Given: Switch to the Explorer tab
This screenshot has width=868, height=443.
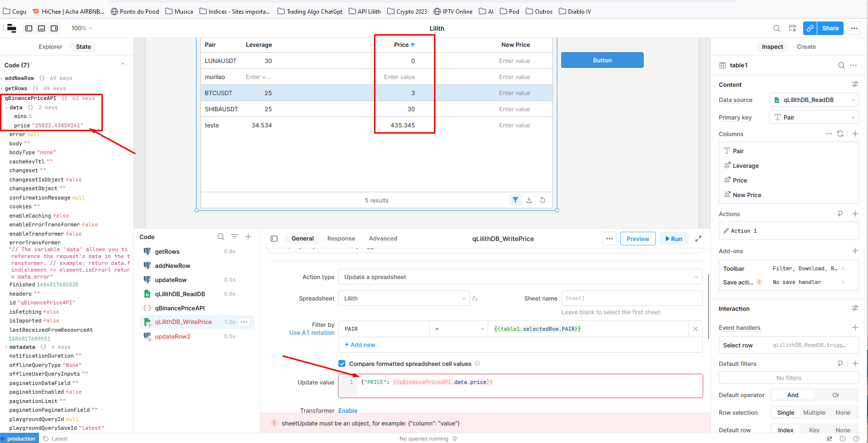Looking at the screenshot, I should [x=50, y=47].
